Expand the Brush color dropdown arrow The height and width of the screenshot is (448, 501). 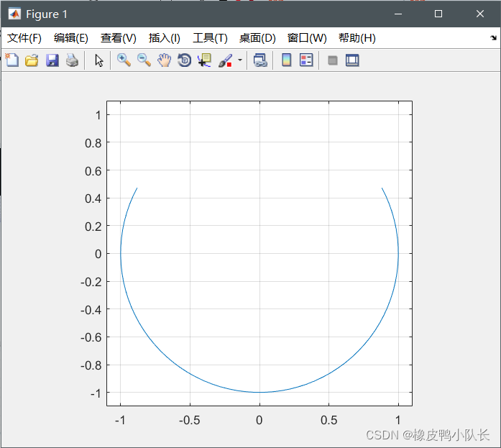[240, 60]
